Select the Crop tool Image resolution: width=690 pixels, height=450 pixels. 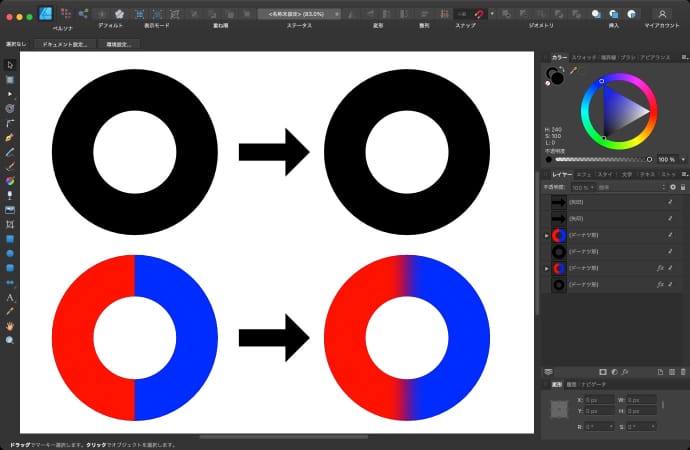(x=10, y=225)
